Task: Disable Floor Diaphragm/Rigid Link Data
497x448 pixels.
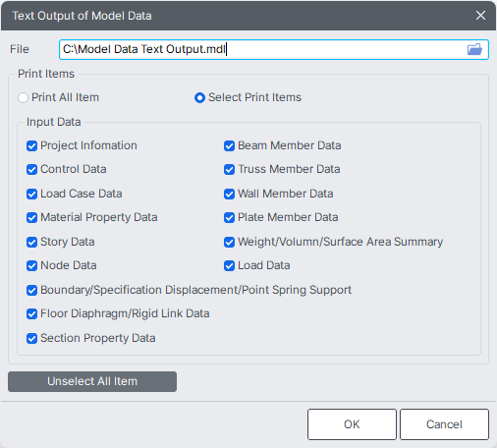Action: pyautogui.click(x=31, y=313)
